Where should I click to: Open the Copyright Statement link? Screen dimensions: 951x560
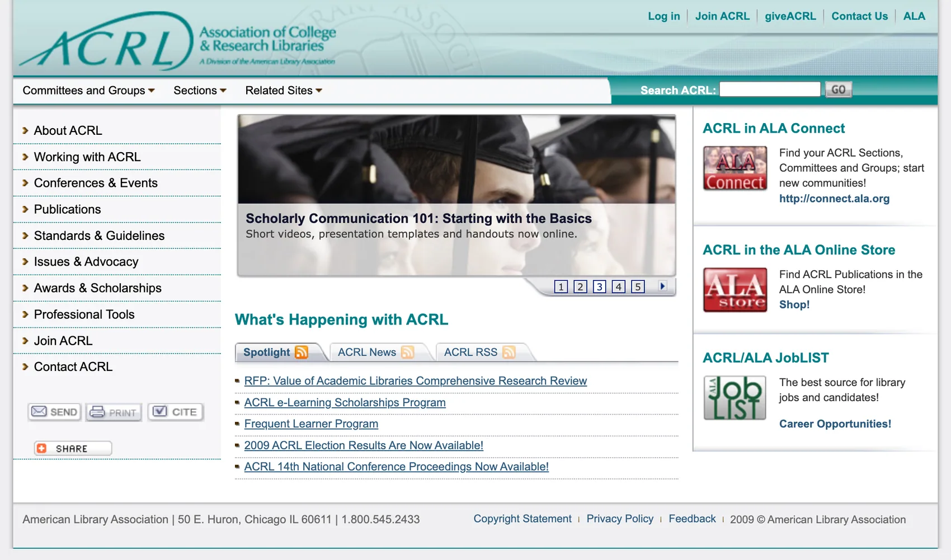click(522, 519)
